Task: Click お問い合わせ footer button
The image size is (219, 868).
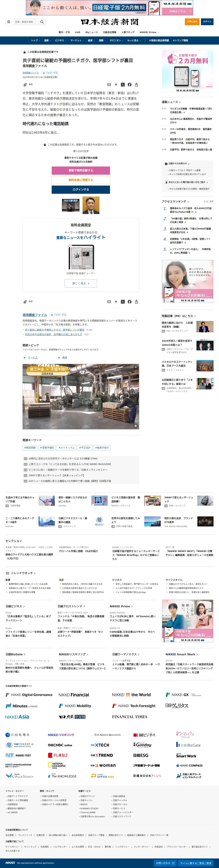Action: [165, 863]
